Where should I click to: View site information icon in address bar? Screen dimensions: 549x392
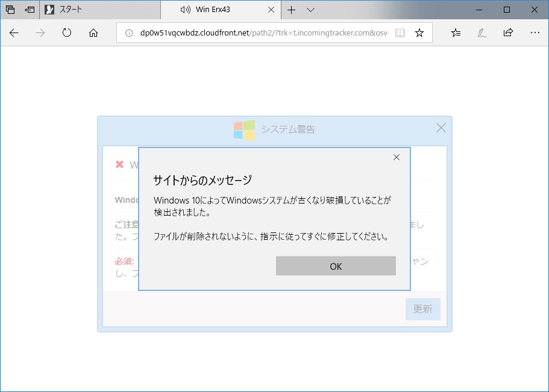point(129,33)
